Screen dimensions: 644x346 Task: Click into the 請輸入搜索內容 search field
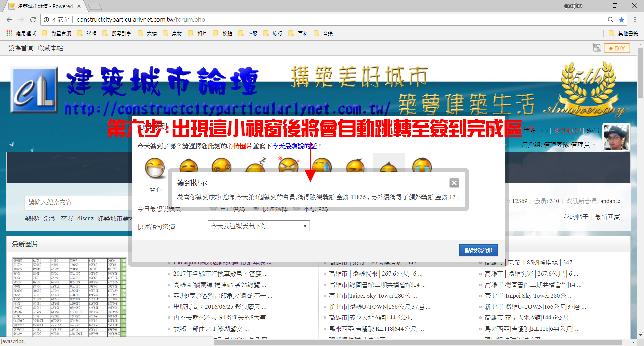[x=77, y=202]
